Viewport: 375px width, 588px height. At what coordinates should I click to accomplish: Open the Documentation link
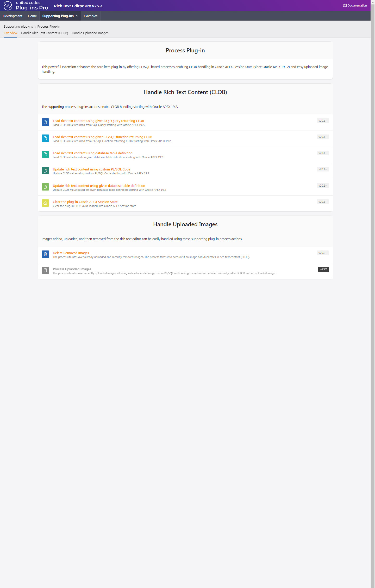355,5
